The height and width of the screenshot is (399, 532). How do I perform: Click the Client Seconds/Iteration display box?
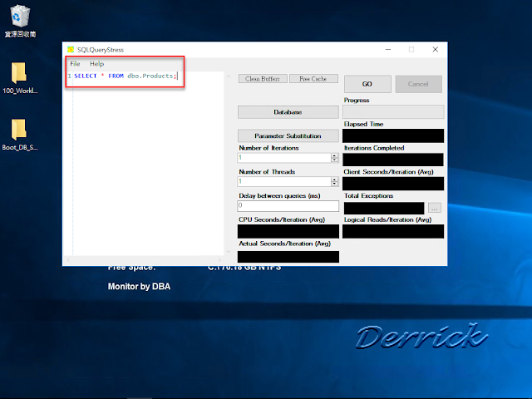click(393, 184)
